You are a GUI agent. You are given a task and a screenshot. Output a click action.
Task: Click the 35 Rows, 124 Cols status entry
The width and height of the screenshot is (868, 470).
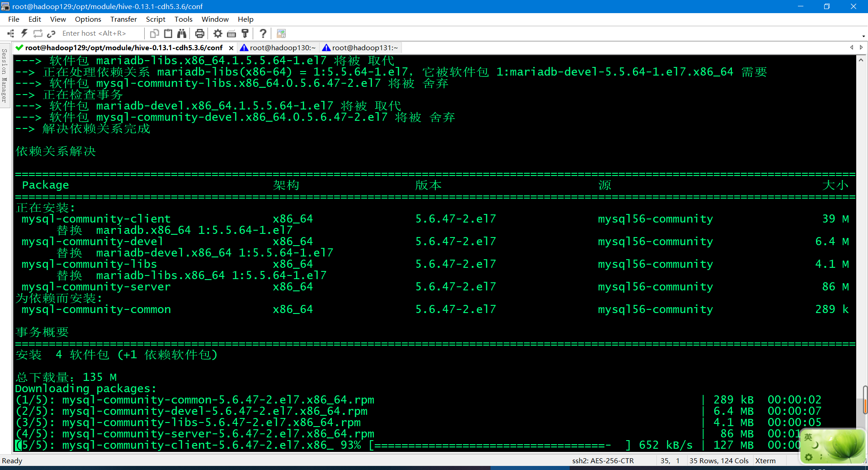click(x=719, y=461)
